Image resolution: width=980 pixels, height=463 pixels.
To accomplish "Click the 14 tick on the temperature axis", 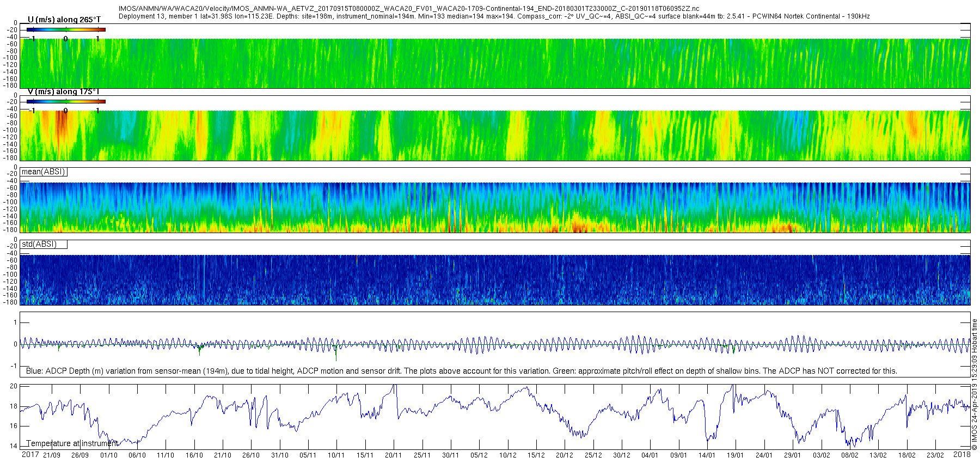I will (x=14, y=446).
